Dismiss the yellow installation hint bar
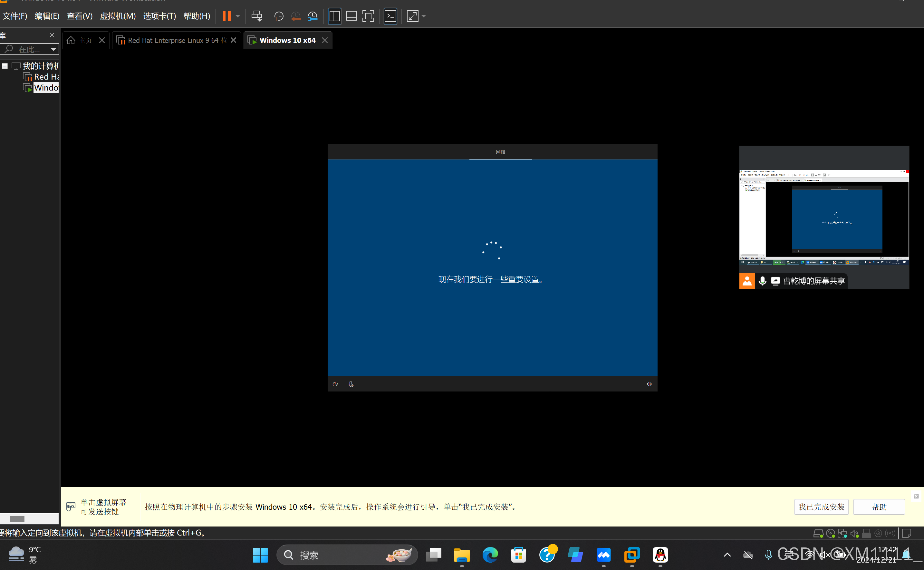Image resolution: width=924 pixels, height=570 pixels. pos(916,496)
